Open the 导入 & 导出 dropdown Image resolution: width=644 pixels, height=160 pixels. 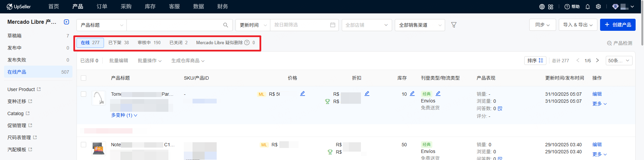coord(578,25)
